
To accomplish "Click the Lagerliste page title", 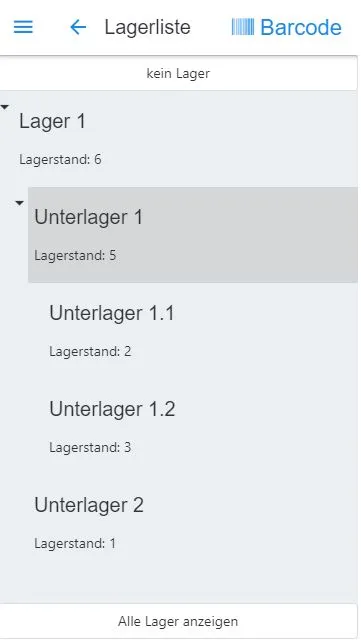I will point(147,27).
